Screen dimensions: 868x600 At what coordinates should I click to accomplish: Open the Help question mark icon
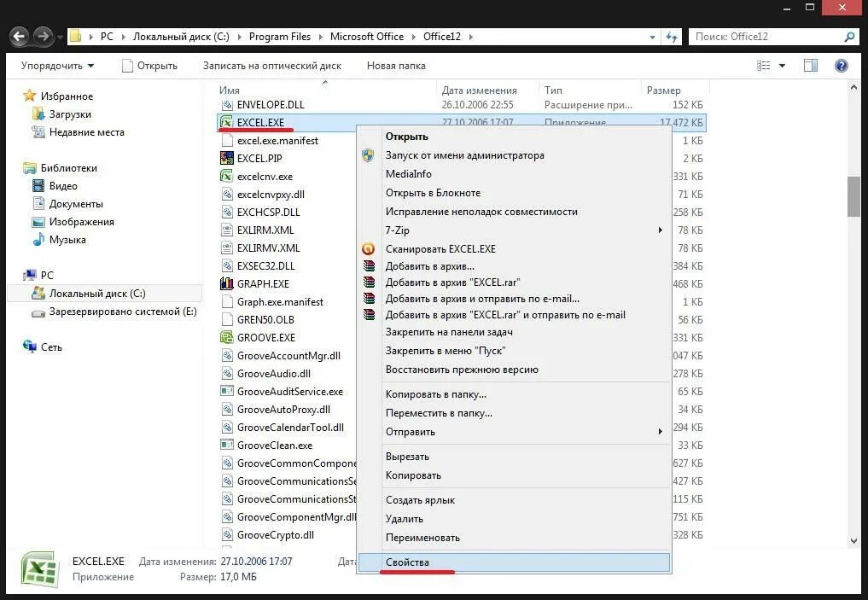(841, 66)
